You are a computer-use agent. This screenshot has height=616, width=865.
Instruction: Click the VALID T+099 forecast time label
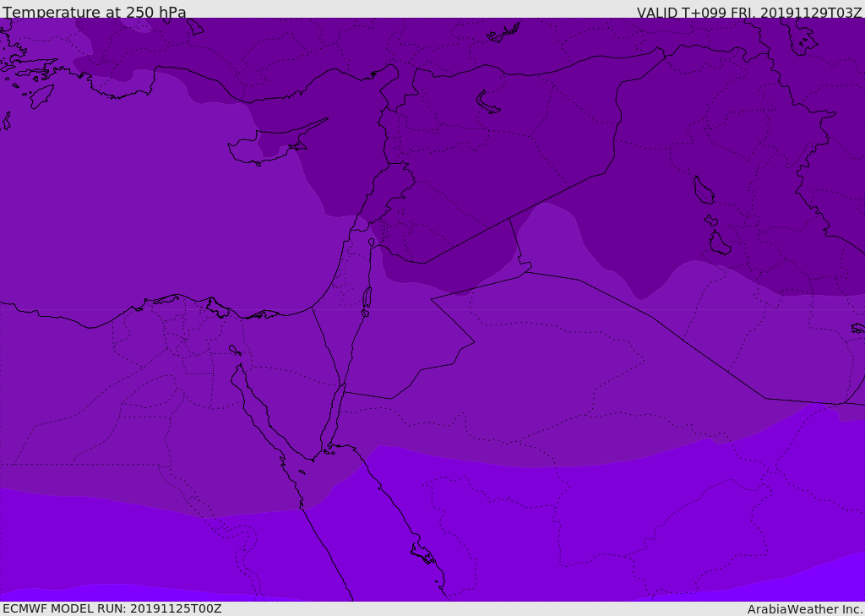[748, 12]
